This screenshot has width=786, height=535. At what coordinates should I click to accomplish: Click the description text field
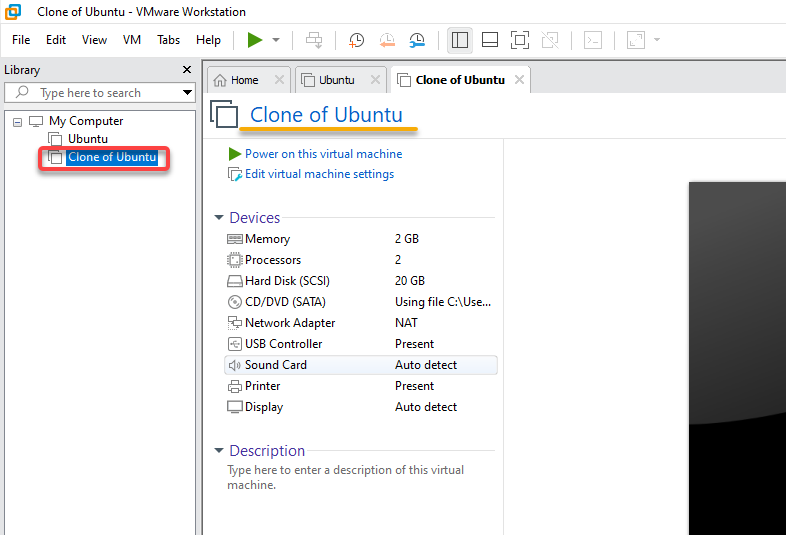pyautogui.click(x=345, y=477)
